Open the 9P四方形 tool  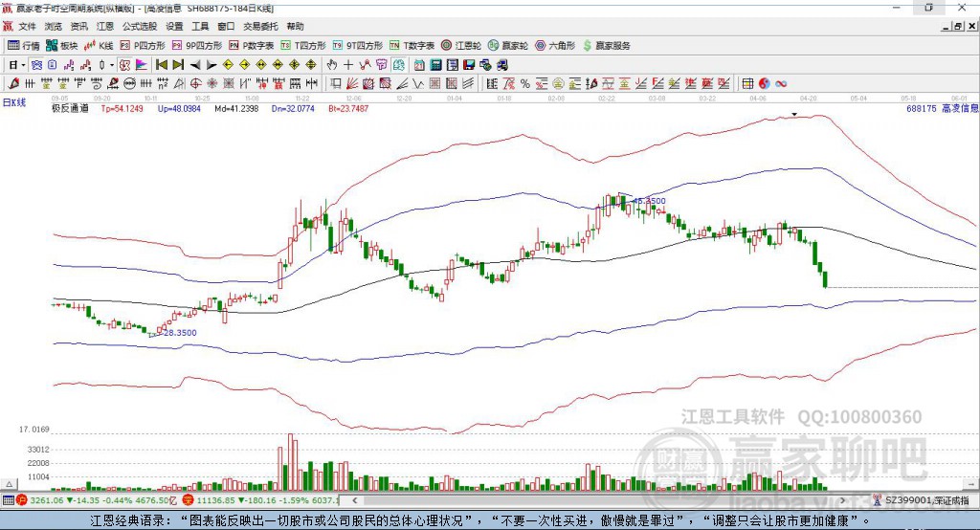tap(197, 46)
